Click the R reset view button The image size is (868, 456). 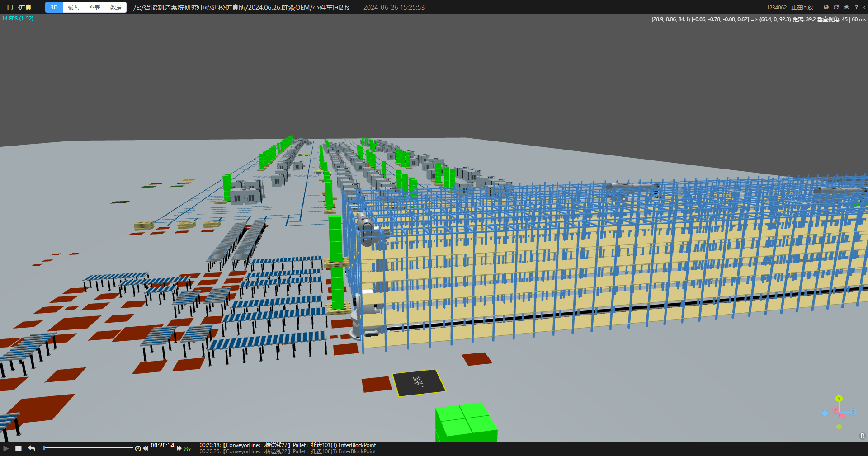point(862,436)
